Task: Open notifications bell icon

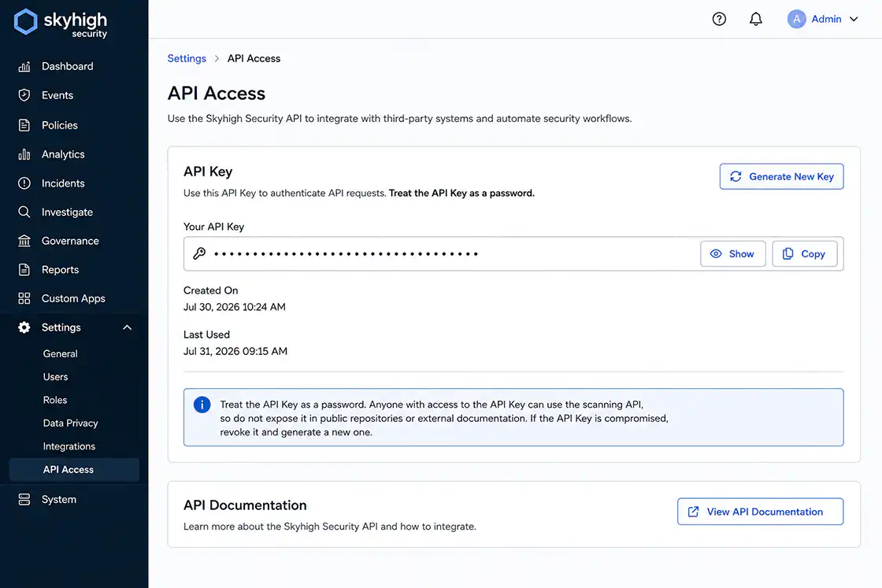Action: 756,19
